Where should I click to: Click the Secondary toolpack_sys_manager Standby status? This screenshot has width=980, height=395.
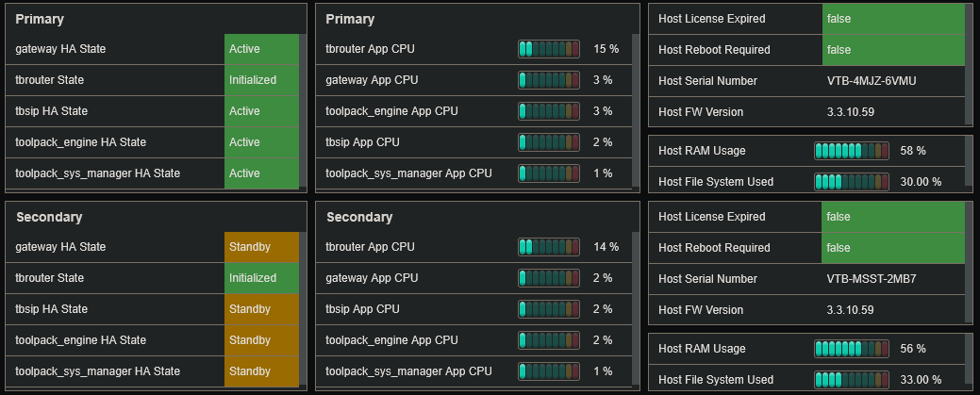click(x=261, y=371)
